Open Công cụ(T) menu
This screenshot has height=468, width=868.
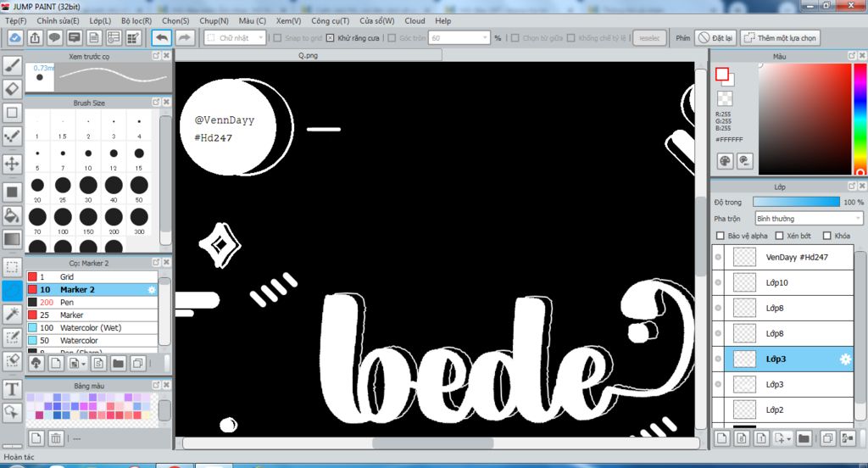(x=330, y=20)
